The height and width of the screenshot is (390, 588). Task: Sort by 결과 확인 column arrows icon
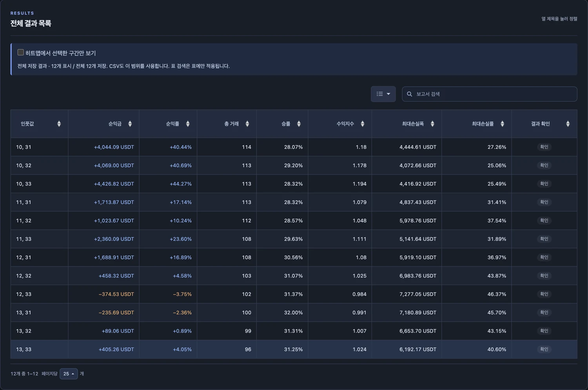click(x=568, y=124)
